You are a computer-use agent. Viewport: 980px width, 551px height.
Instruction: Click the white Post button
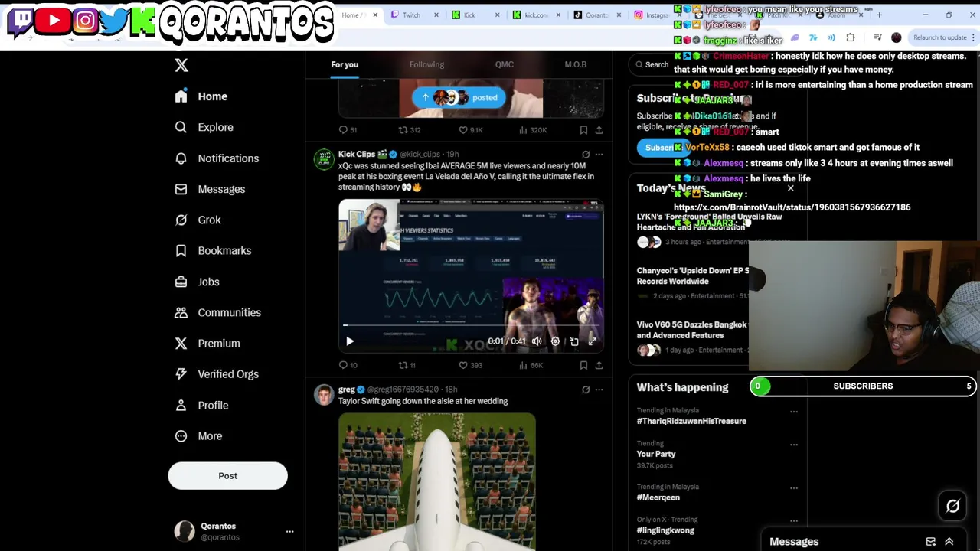(227, 476)
